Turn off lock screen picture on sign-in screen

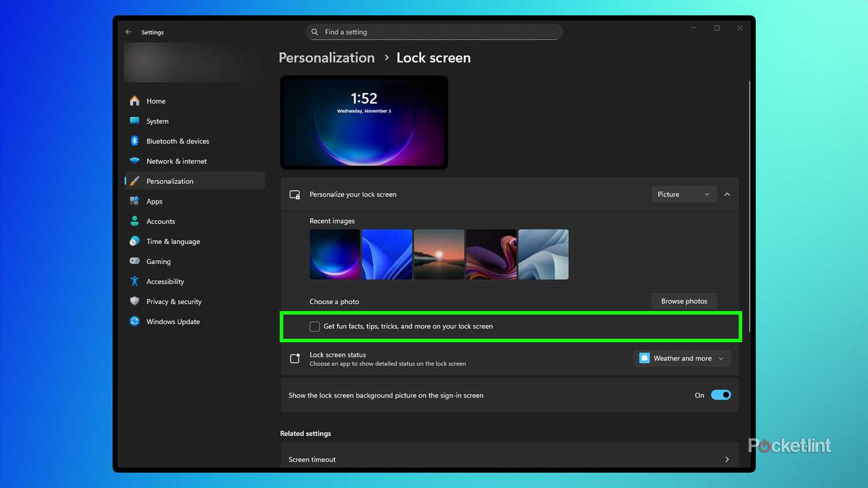coord(721,395)
